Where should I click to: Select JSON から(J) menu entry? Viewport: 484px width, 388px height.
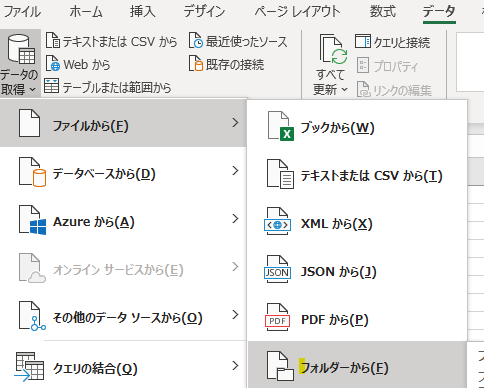(358, 272)
